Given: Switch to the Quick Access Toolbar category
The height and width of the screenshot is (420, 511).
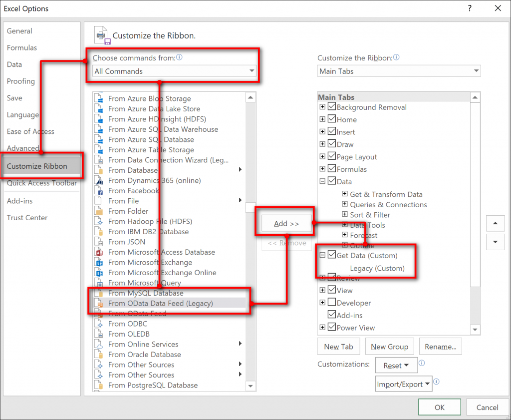Looking at the screenshot, I should pos(42,183).
